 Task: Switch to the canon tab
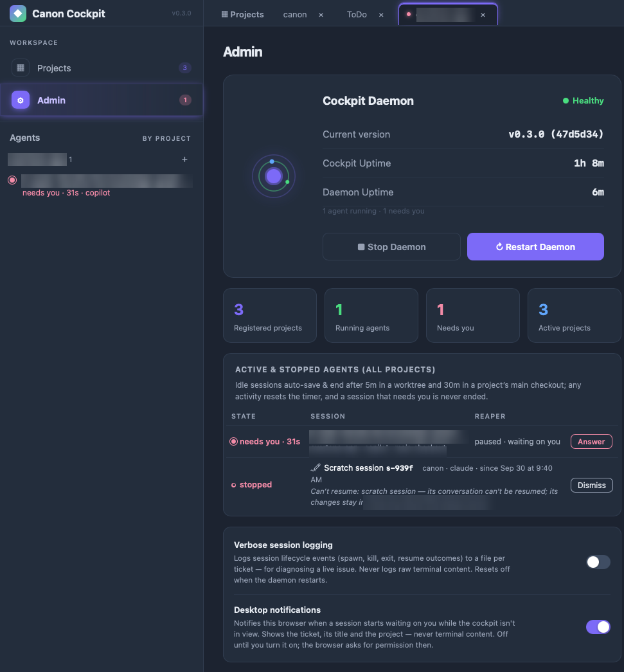[x=295, y=15]
